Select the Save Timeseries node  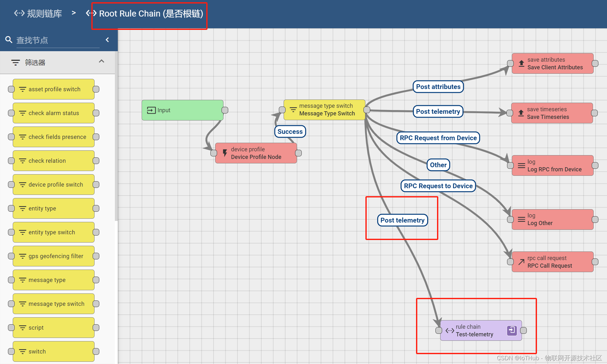tap(552, 113)
